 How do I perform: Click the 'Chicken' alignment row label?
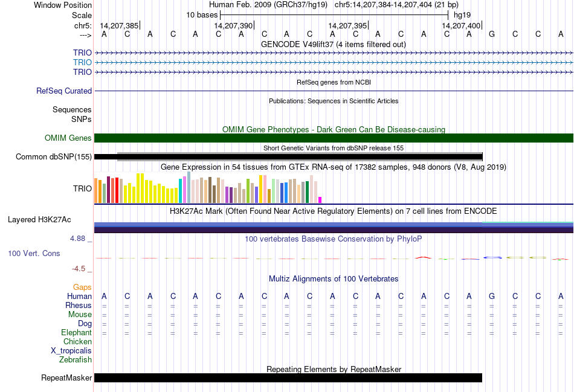[77, 341]
